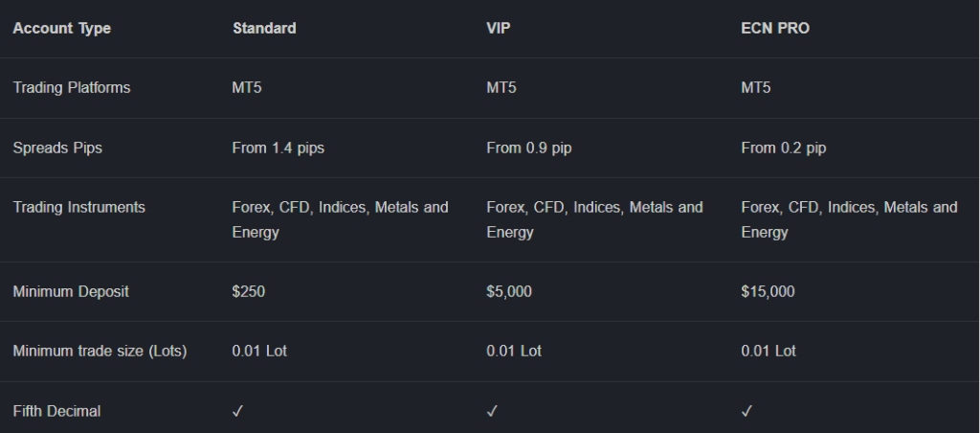Click the $250 minimum deposit value
This screenshot has width=980, height=433.
[249, 291]
